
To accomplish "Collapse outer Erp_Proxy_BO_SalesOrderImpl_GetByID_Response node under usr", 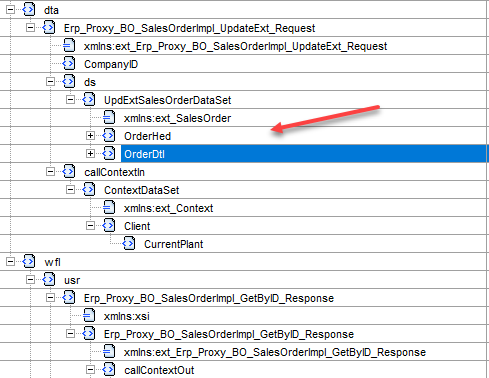I will tap(50, 298).
